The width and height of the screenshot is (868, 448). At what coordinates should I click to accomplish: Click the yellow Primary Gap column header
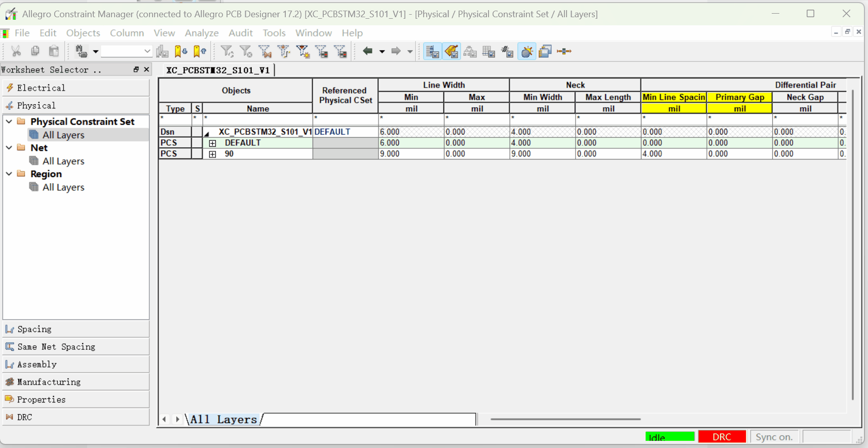740,97
